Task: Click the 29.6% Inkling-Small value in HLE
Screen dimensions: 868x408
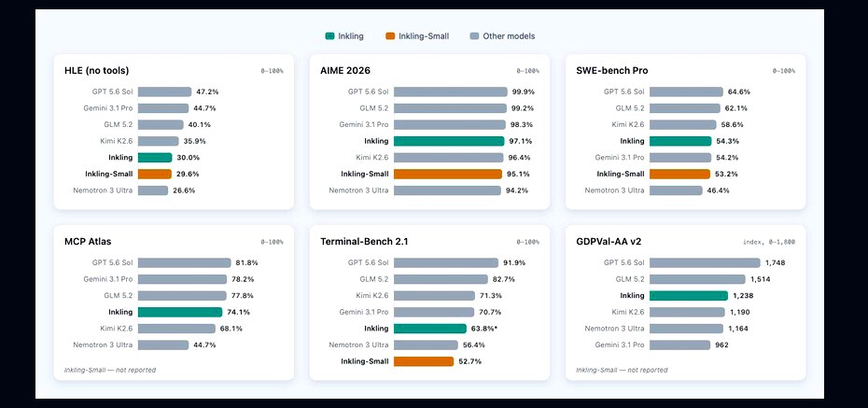Action: [x=188, y=174]
